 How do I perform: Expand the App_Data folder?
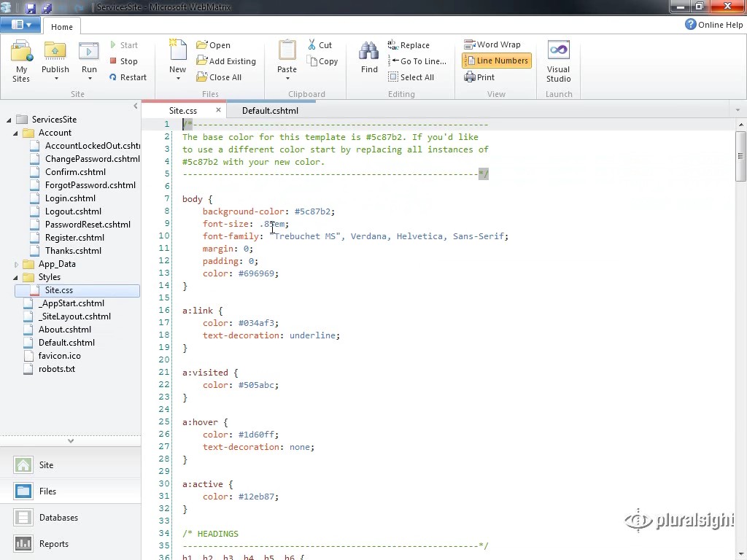[16, 264]
